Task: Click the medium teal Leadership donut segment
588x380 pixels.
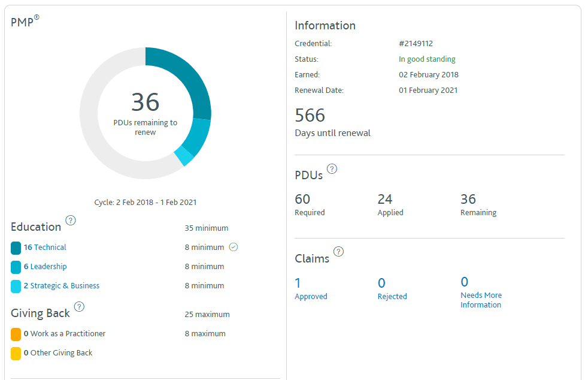Action: coord(198,136)
